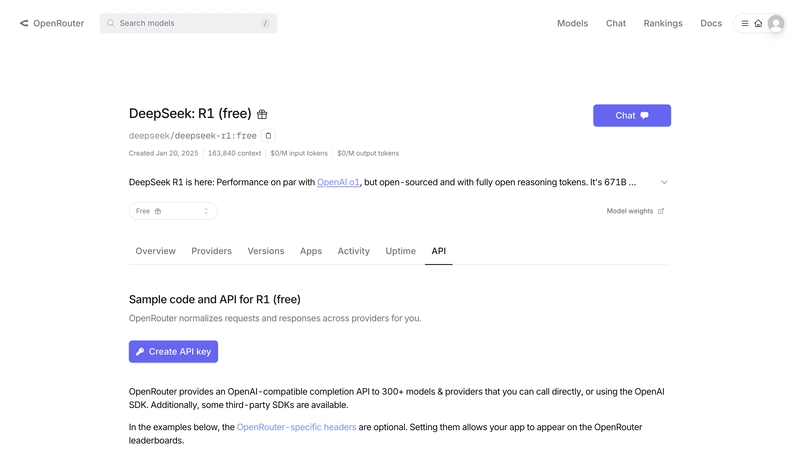Open the Versions tab
800x451 pixels.
click(266, 251)
